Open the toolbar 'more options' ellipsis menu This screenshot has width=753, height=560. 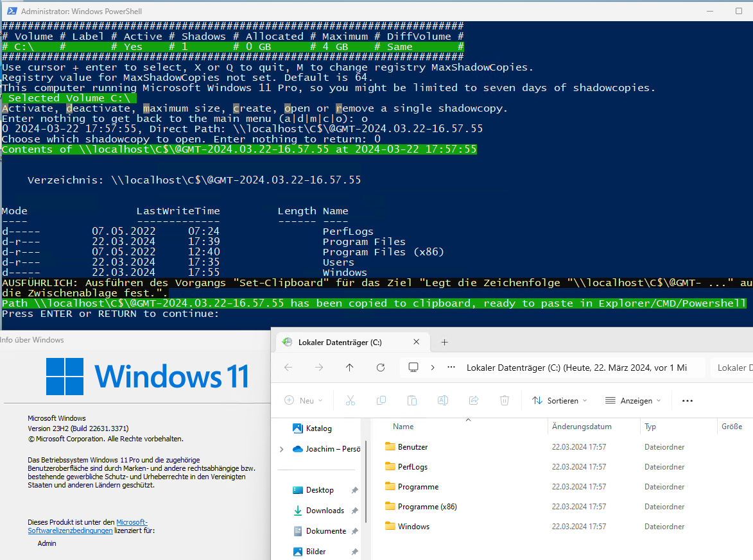(x=688, y=401)
